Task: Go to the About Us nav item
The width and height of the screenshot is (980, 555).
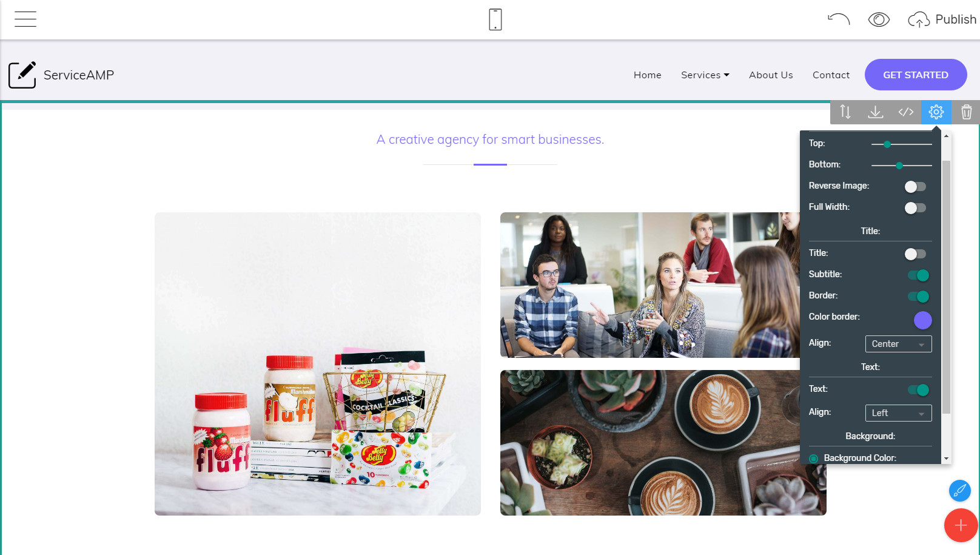Action: [771, 75]
